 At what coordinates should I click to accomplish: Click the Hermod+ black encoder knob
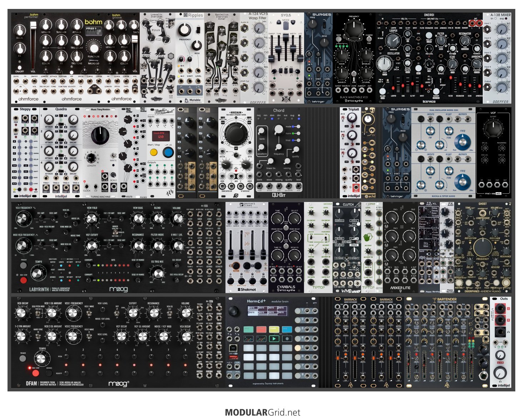[234, 312]
